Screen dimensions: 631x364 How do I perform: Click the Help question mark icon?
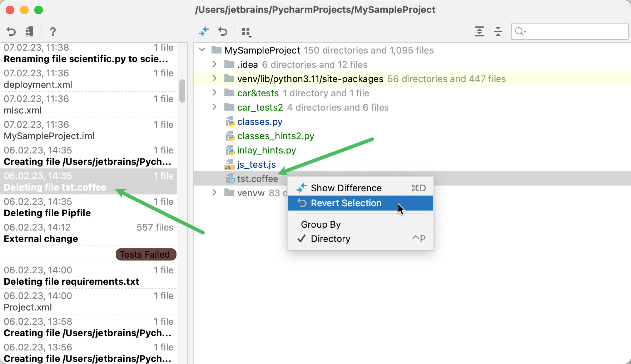pyautogui.click(x=53, y=32)
